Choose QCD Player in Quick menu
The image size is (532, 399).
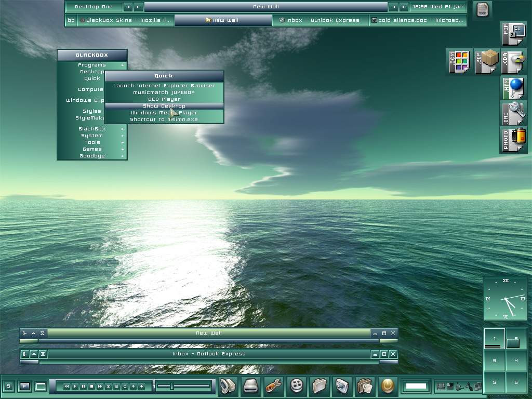(164, 99)
